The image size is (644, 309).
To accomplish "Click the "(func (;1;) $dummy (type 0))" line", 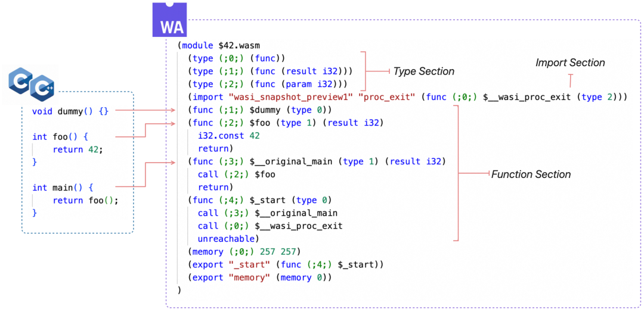I will tap(259, 111).
